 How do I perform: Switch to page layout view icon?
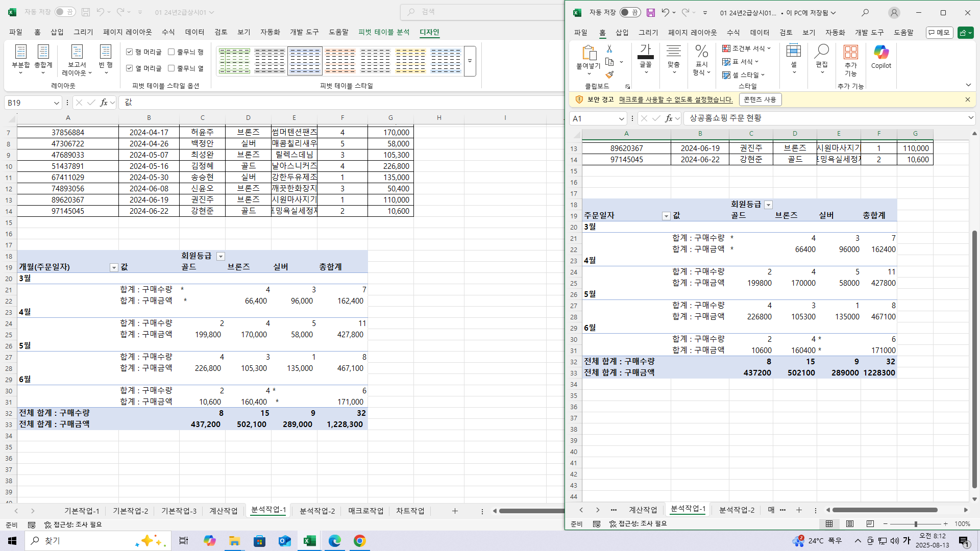click(x=850, y=524)
